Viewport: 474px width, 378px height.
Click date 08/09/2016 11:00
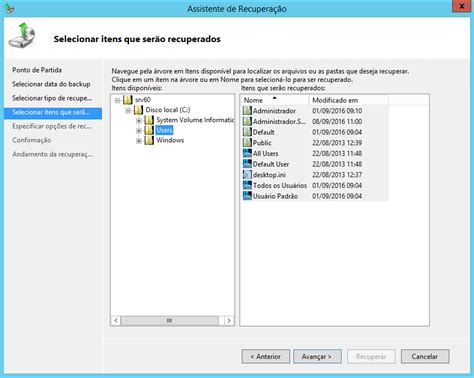tap(337, 121)
